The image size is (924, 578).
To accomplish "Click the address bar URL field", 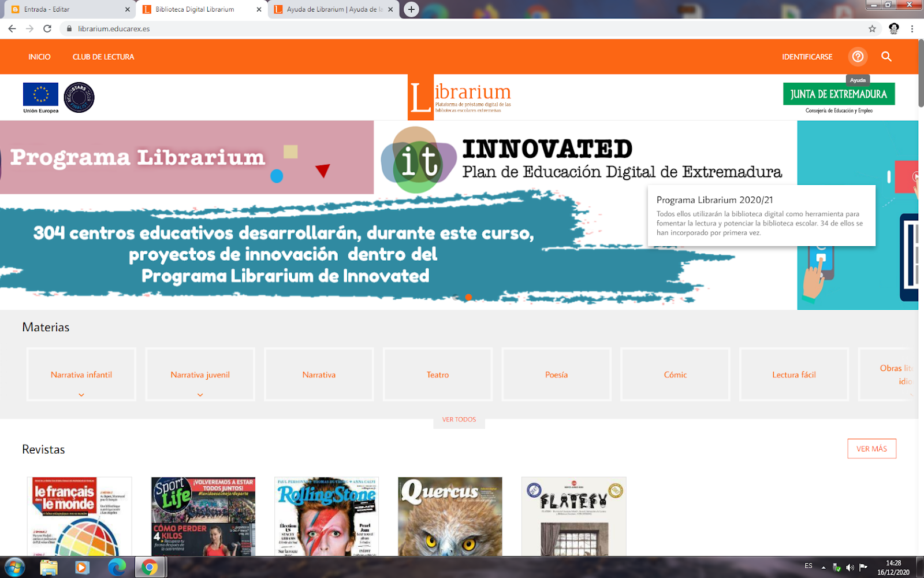I will coord(462,28).
